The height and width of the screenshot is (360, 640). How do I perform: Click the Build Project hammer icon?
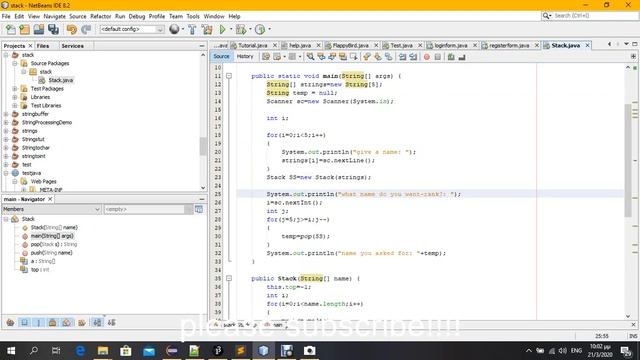click(192, 29)
